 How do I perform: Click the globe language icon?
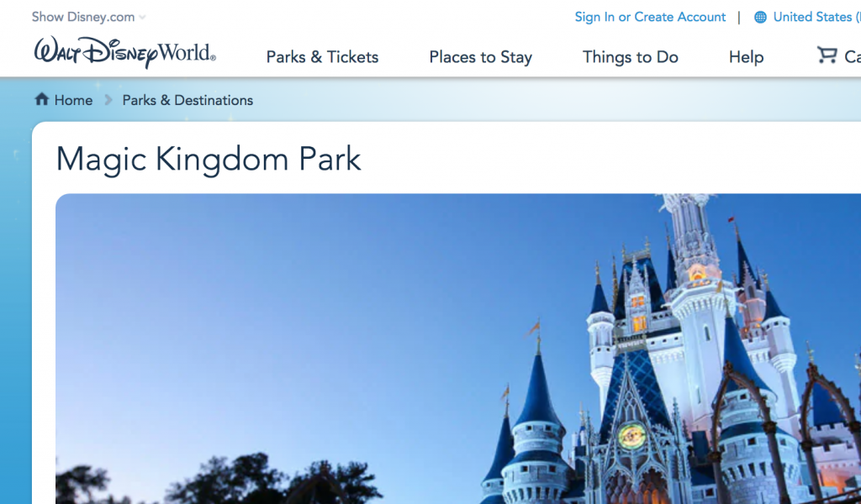(760, 18)
